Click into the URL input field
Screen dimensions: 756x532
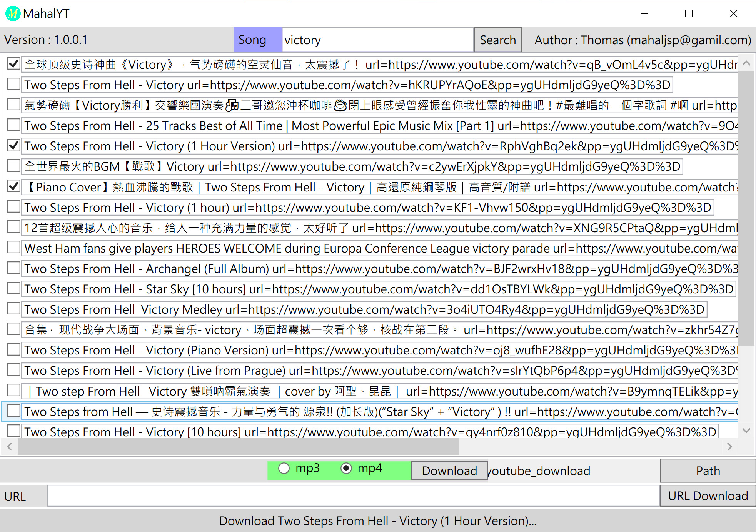coord(353,496)
